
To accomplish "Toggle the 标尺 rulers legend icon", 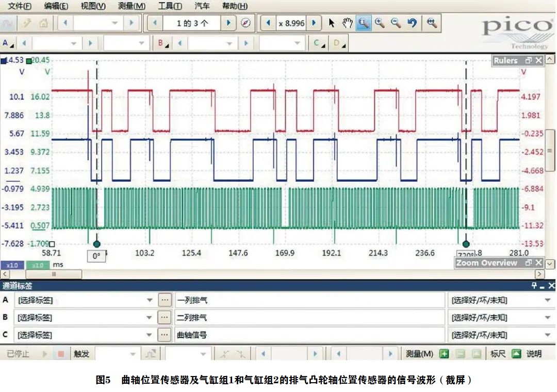I will coord(516,354).
